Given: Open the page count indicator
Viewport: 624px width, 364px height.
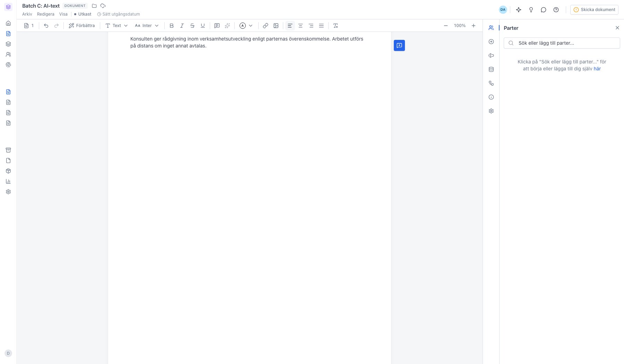Looking at the screenshot, I should click(x=29, y=26).
